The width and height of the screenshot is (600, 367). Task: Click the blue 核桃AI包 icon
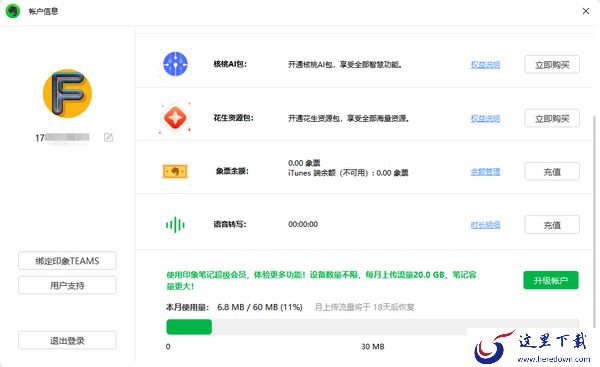(x=175, y=64)
